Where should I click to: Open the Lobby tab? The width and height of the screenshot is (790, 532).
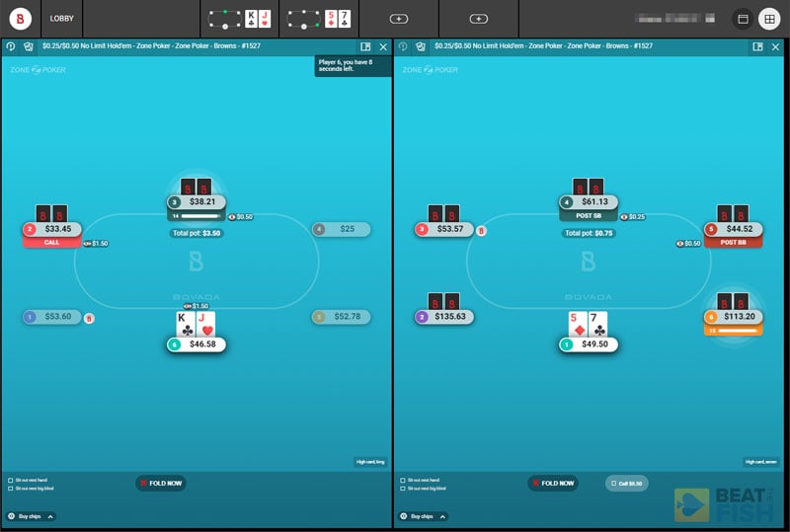[62, 19]
